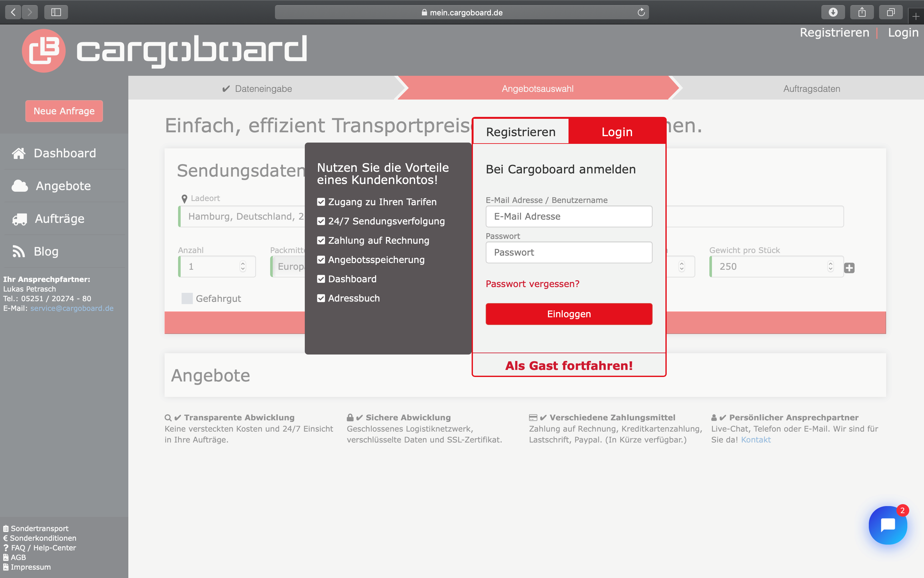The width and height of the screenshot is (924, 578).
Task: Click the lock icon in address bar
Action: [424, 12]
